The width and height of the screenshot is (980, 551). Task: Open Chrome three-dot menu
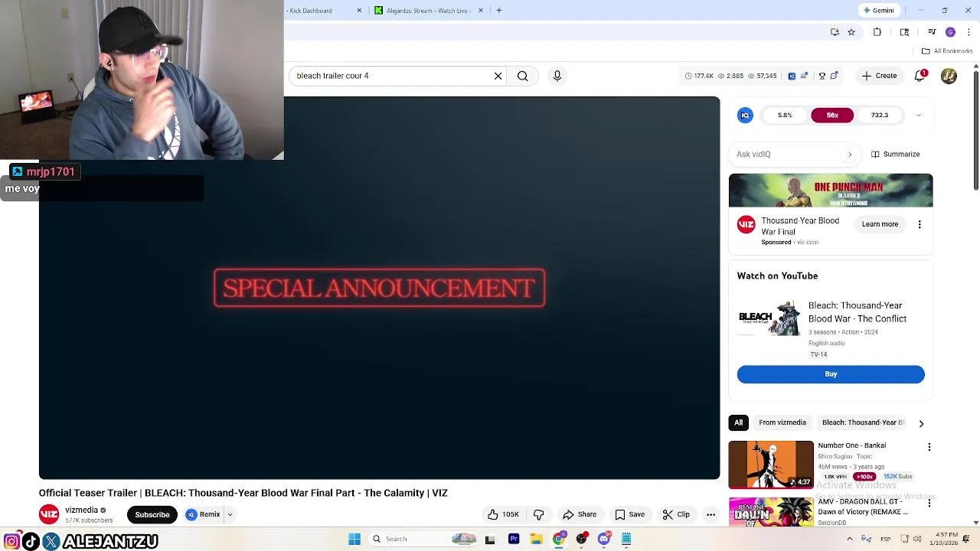click(969, 32)
